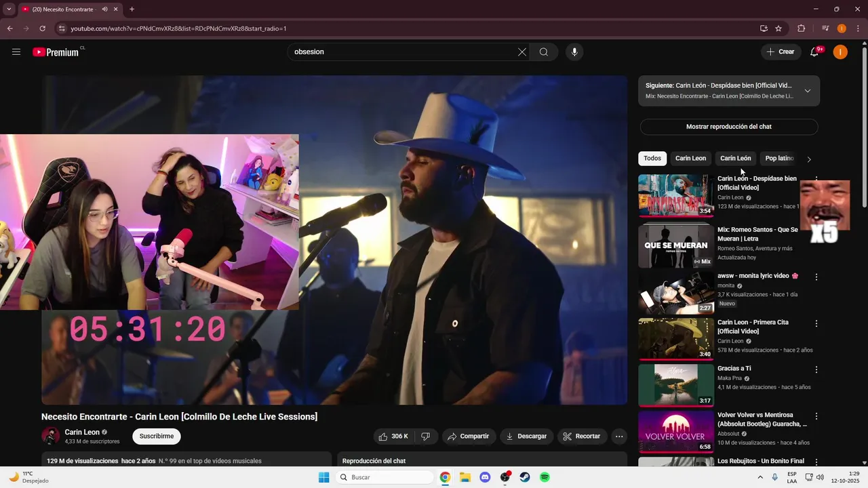Select the Carin León accented chip
Screen dimensions: 868x488
[736, 159]
